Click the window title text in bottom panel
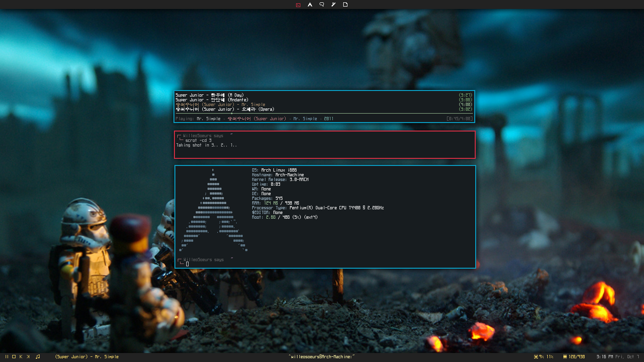This screenshot has height=362, width=644. tap(322, 357)
